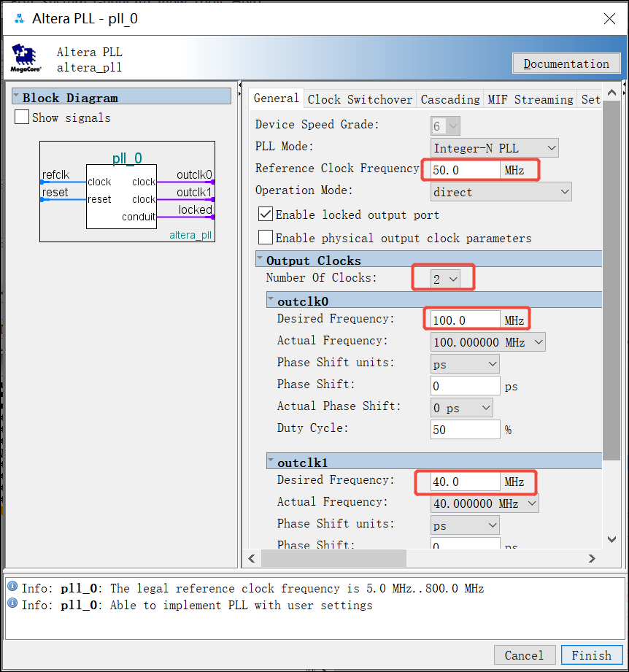Open the Number Of Clocks dropdown
Viewport: 629px width, 672px height.
(445, 279)
